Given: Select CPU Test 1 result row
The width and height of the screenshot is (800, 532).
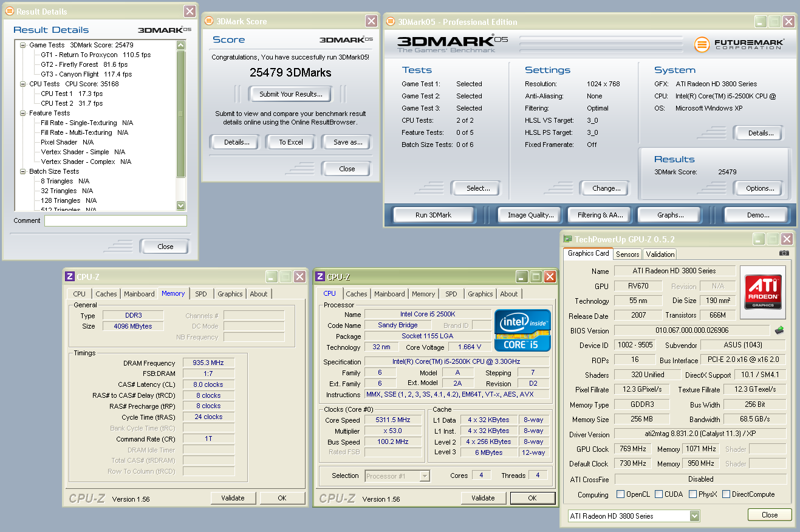Looking at the screenshot, I should tap(72, 94).
